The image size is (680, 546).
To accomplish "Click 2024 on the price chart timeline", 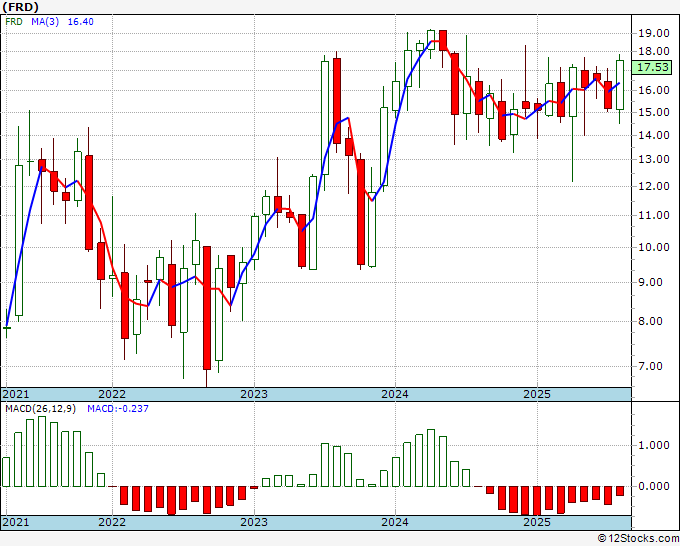I will tap(395, 394).
